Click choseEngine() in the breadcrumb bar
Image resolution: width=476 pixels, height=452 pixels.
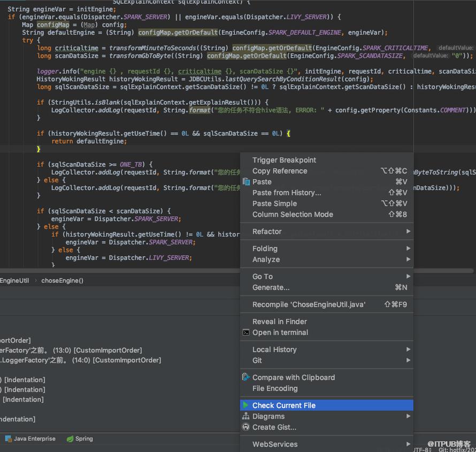63,280
